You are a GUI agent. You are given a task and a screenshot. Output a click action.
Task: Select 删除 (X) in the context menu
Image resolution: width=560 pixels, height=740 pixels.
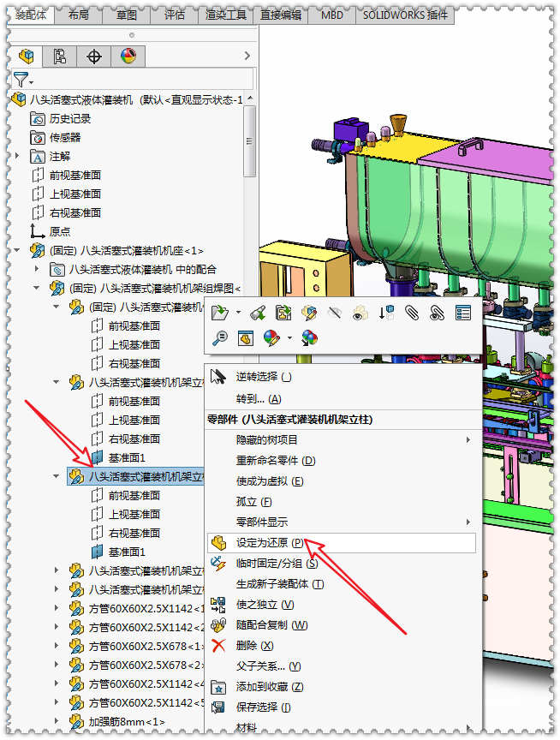click(x=254, y=646)
